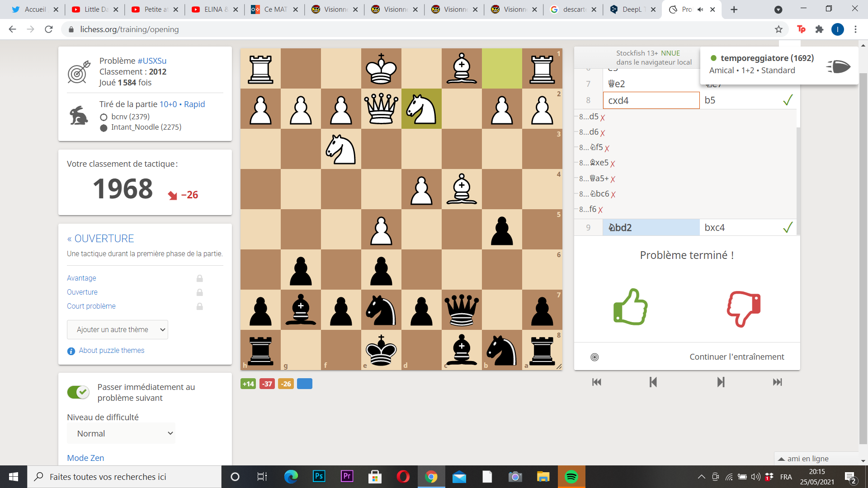Viewport: 868px width, 488px height.
Task: Open Spotify from the taskbar
Action: 571,477
